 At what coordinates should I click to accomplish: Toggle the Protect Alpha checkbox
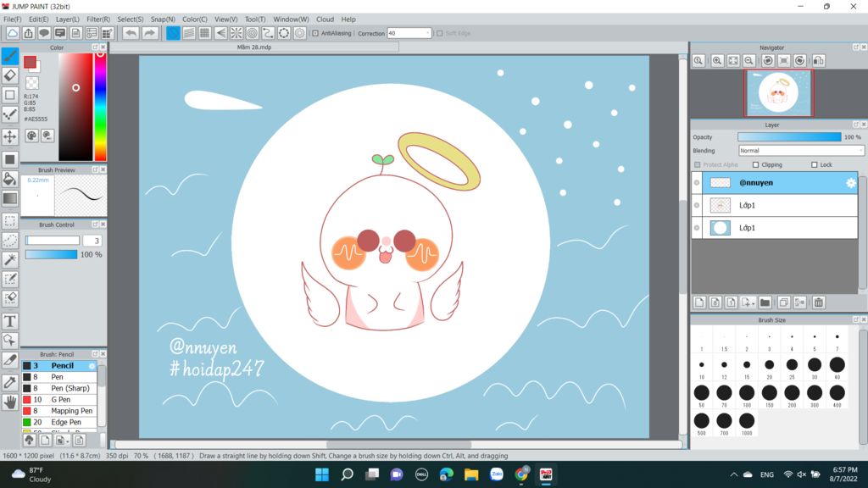pos(698,165)
